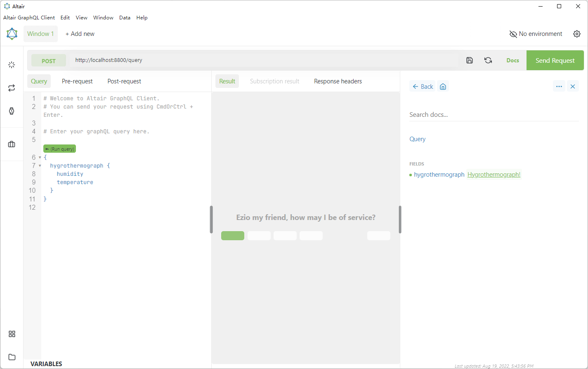Click the VARIABLES panel header

46,364
